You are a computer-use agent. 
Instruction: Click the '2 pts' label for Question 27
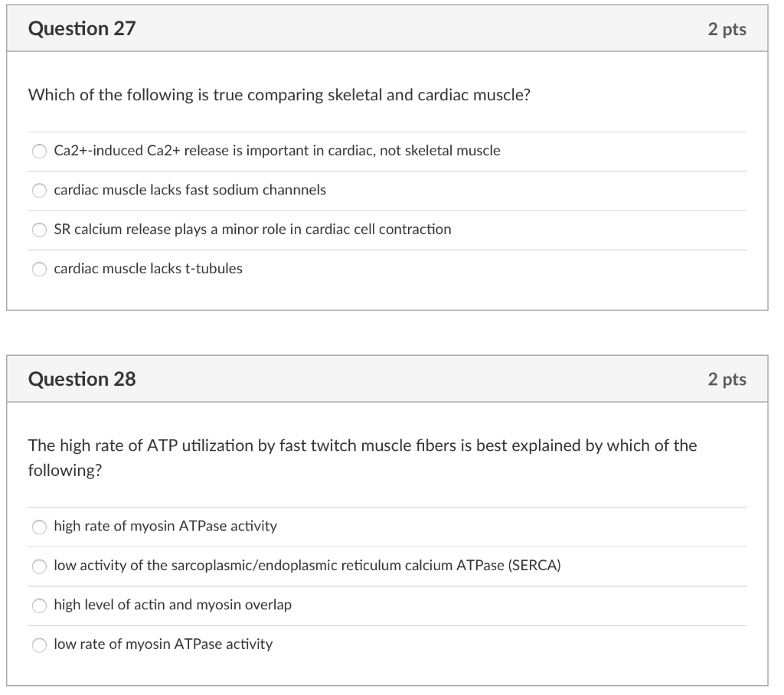click(727, 28)
